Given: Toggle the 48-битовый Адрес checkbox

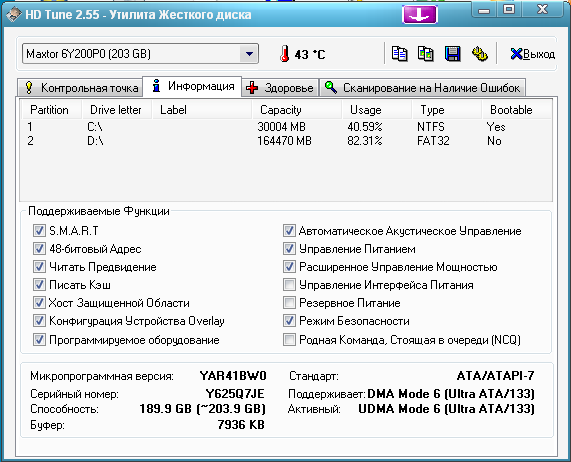Looking at the screenshot, I should [39, 249].
